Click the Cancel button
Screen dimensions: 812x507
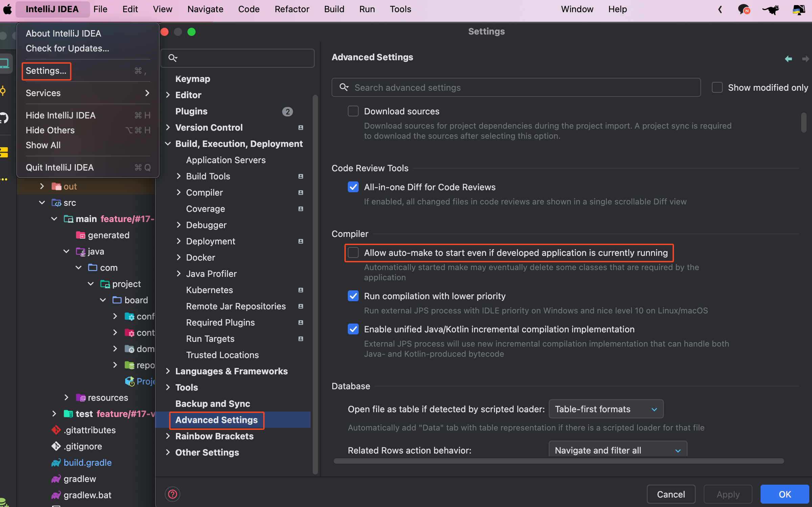point(671,494)
